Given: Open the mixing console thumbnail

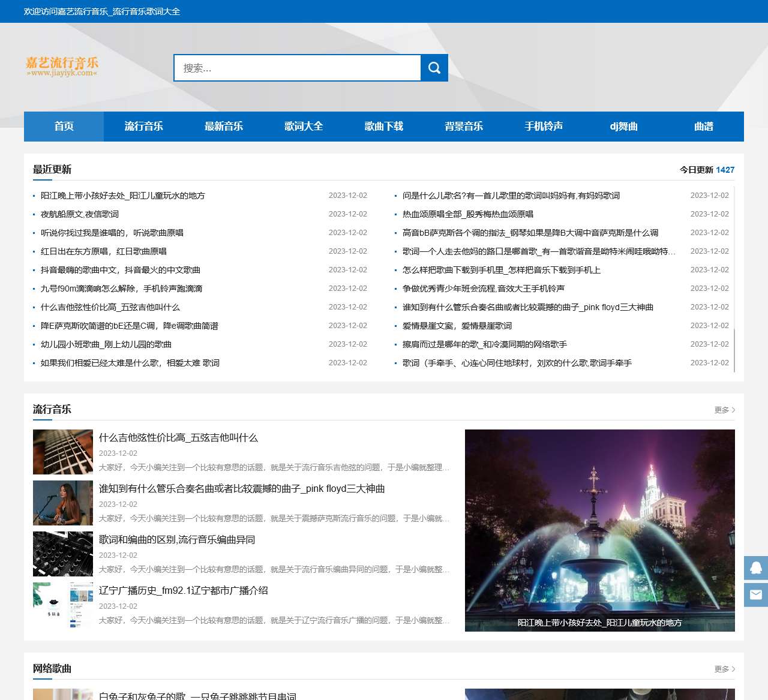Looking at the screenshot, I should [63, 554].
